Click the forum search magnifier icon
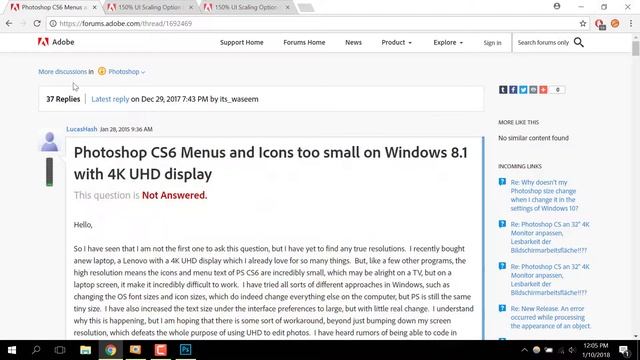 [579, 42]
